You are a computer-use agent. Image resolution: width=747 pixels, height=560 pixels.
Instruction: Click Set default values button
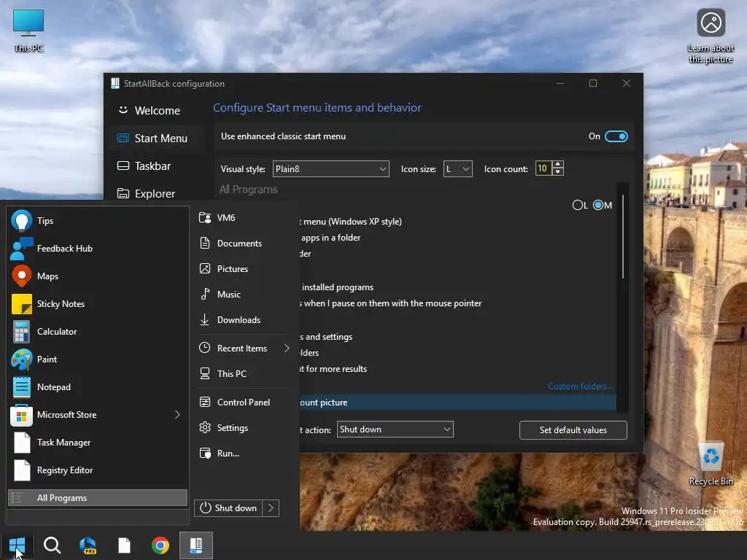573,430
